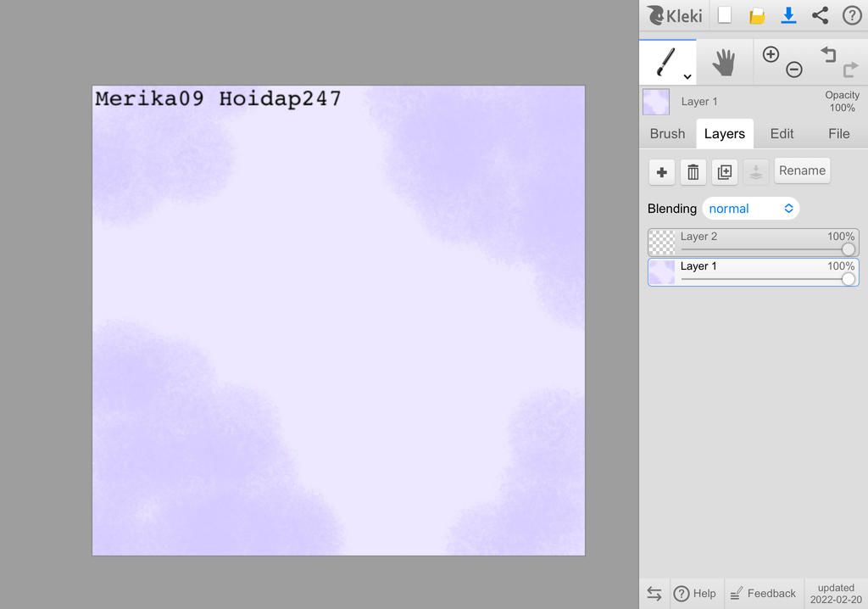The width and height of the screenshot is (868, 609).
Task: Expand the brush tool options chevron
Action: point(687,76)
